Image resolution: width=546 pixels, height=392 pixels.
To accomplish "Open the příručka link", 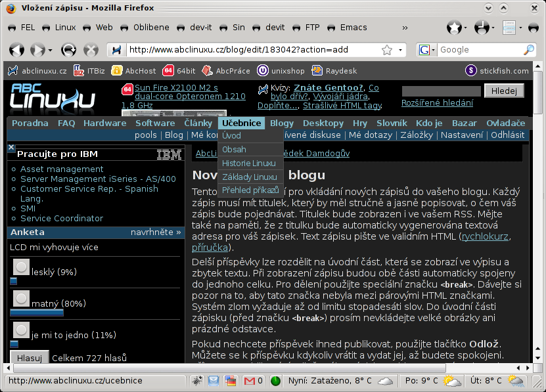I will pyautogui.click(x=210, y=248).
